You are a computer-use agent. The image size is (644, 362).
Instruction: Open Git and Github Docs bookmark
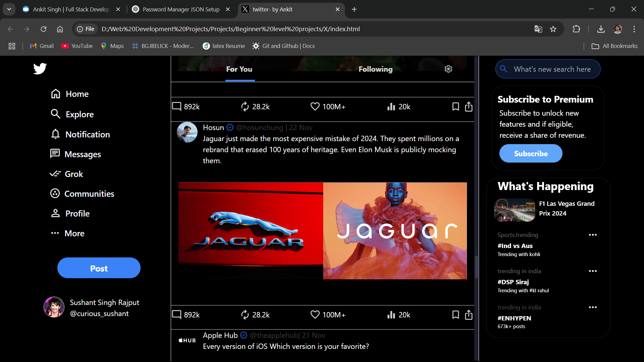[x=284, y=46]
